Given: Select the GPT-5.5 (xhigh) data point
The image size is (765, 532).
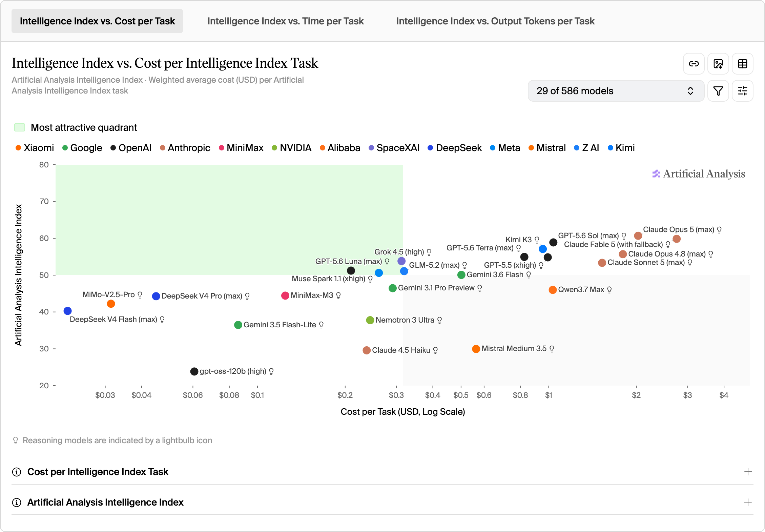Looking at the screenshot, I should (x=547, y=257).
